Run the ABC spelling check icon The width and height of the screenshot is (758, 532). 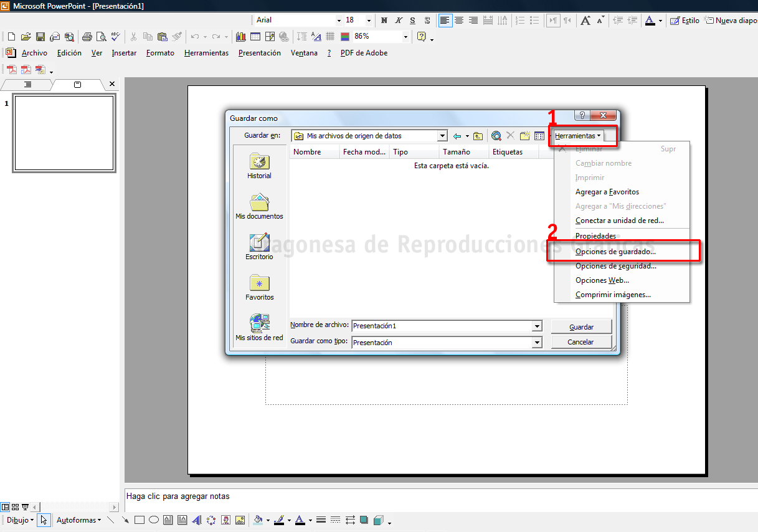tap(116, 37)
